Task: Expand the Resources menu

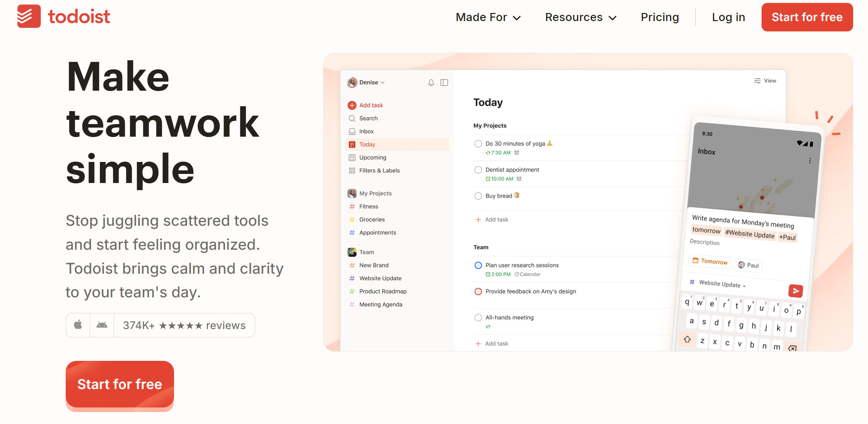Action: (580, 17)
